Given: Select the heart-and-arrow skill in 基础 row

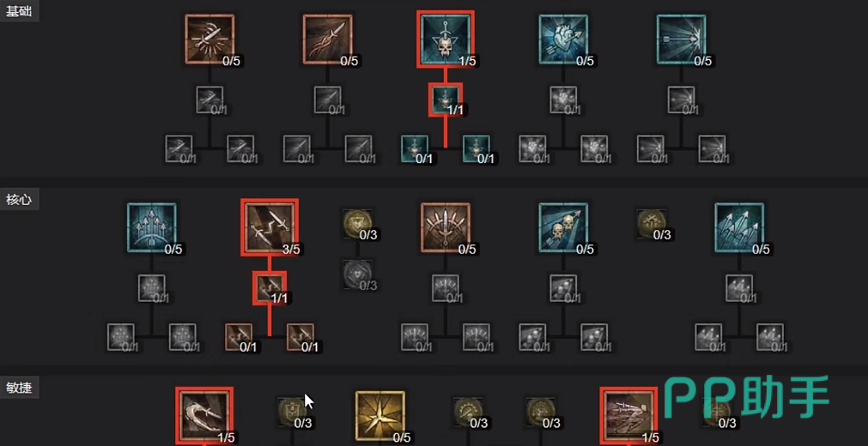Looking at the screenshot, I should click(x=563, y=39).
